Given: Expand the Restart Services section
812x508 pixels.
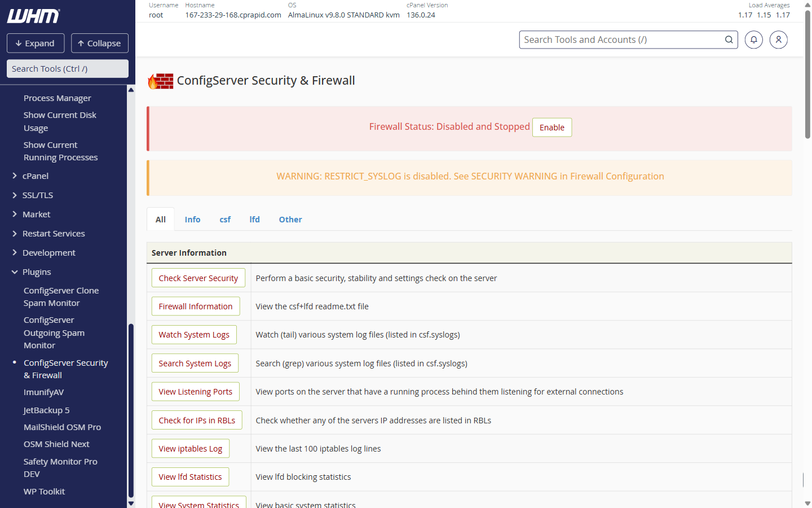Looking at the screenshot, I should point(54,234).
